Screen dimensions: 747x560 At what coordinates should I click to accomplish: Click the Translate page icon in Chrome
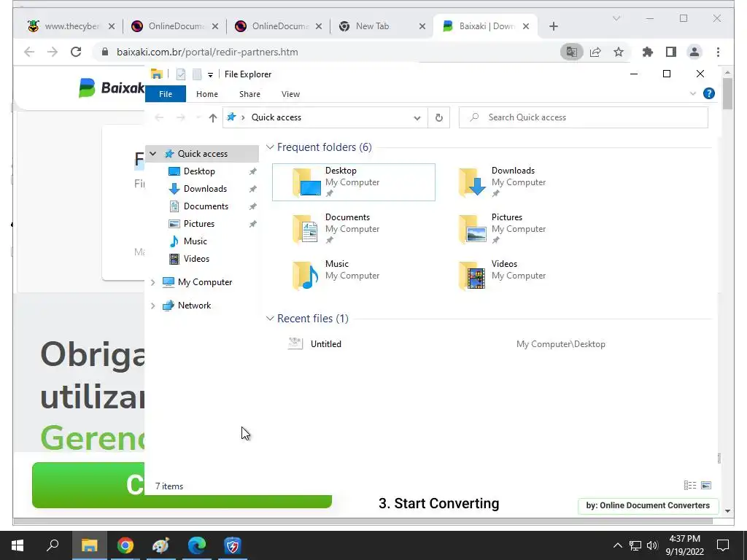point(572,52)
